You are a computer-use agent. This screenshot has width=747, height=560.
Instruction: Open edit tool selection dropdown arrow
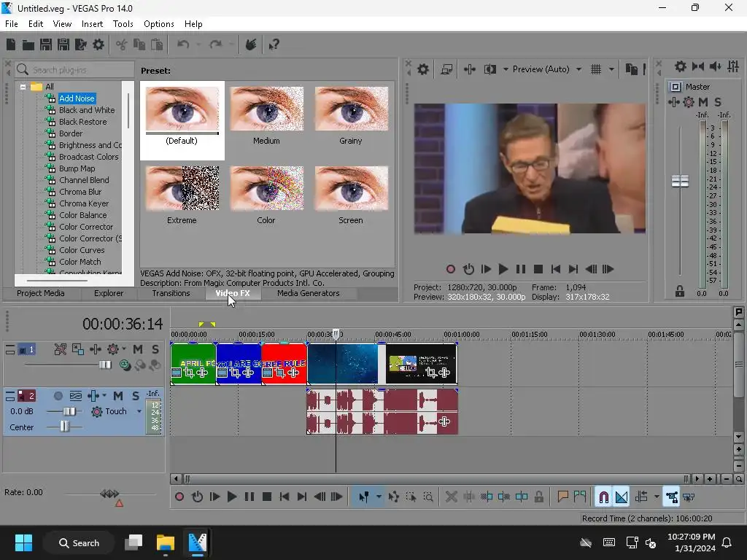click(379, 497)
